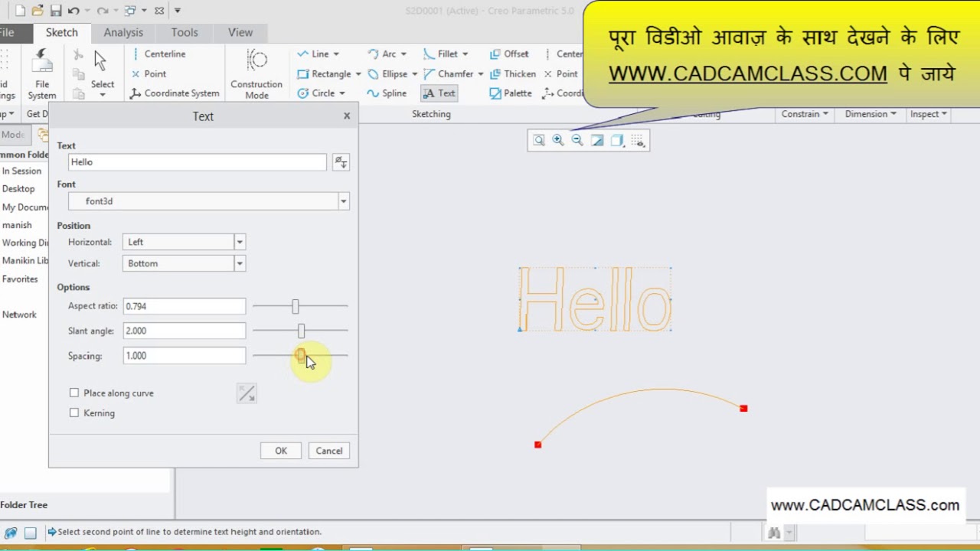Click the Zoom Out magnifier icon
This screenshot has height=551, width=980.
(x=577, y=140)
